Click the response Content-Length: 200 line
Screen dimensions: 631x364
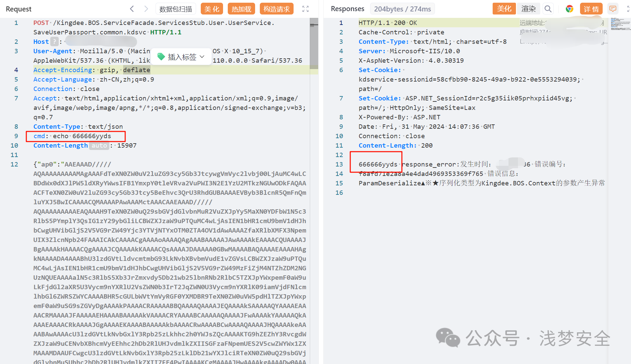[395, 146]
